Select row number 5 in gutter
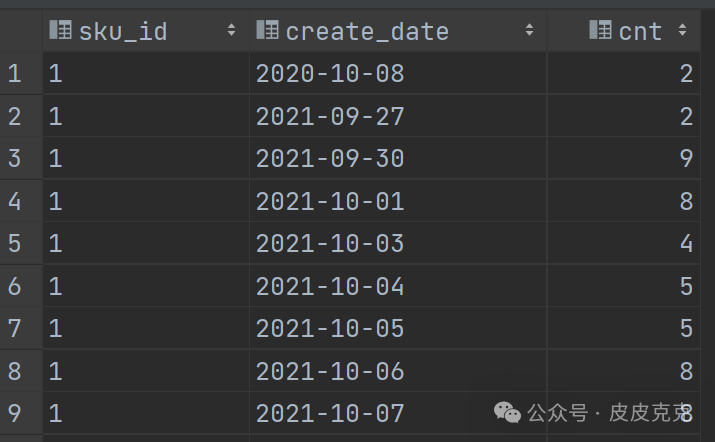715x442 pixels. tap(15, 243)
